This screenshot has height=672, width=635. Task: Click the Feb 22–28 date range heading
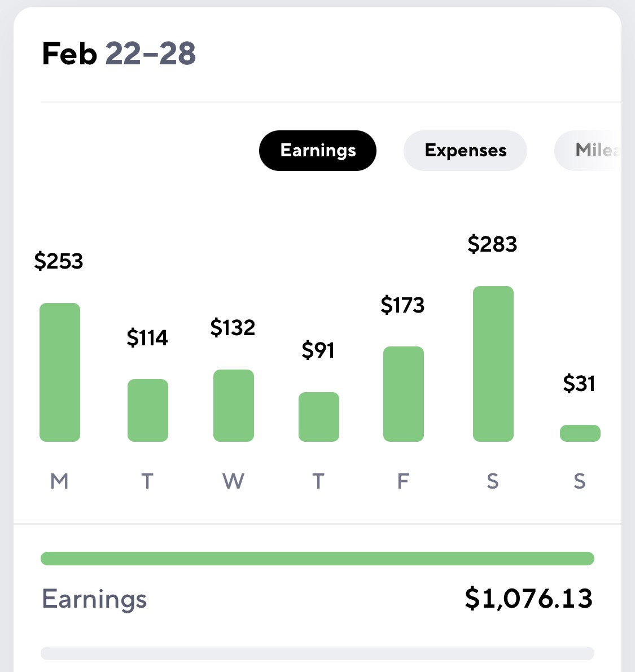tap(119, 54)
